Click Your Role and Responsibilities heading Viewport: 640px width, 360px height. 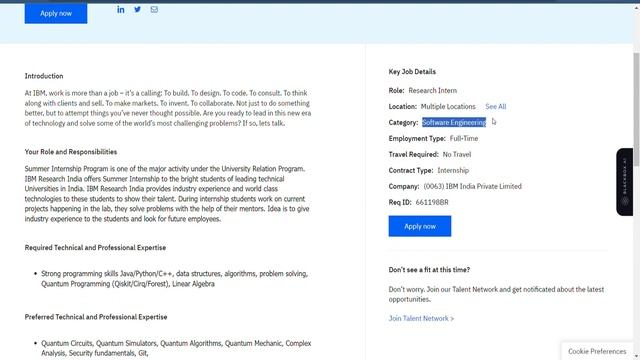(71, 152)
